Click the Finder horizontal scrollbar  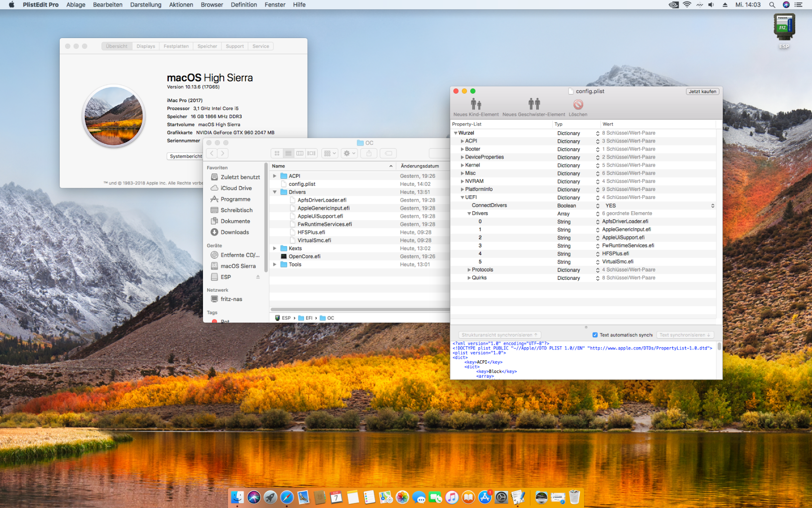[x=359, y=310]
